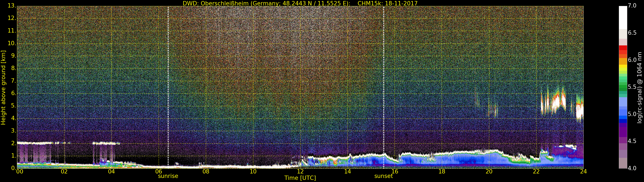Select the '9.' tick on the height axis
The width and height of the screenshot is (644, 182).
(13, 56)
